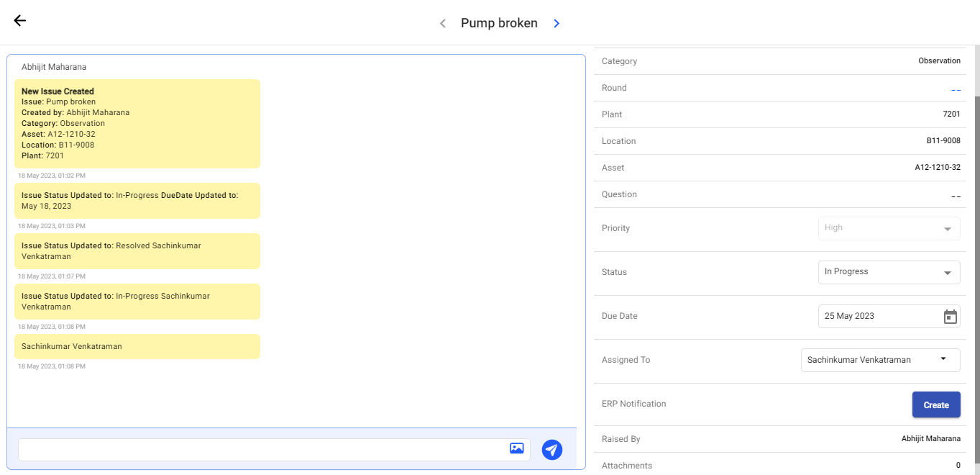Open the Assigned To dropdown

click(x=880, y=360)
